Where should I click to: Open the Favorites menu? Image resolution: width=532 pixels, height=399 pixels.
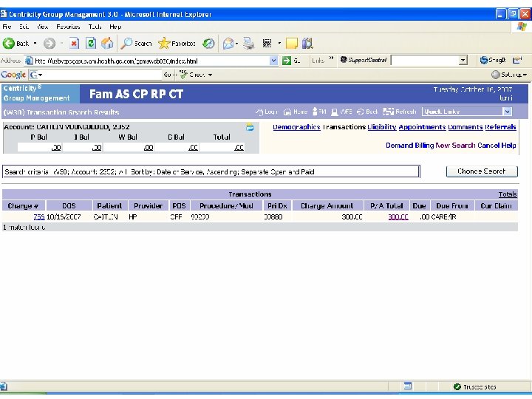point(68,27)
